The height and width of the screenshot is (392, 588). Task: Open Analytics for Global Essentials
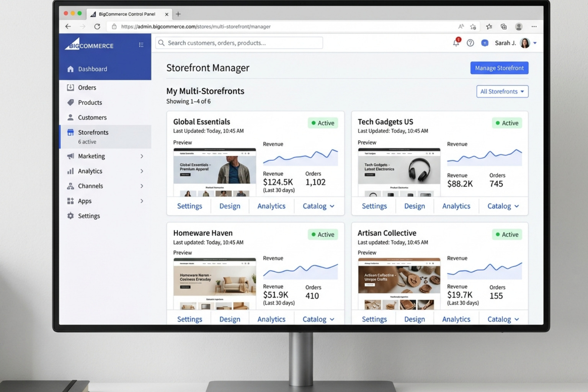pos(271,206)
